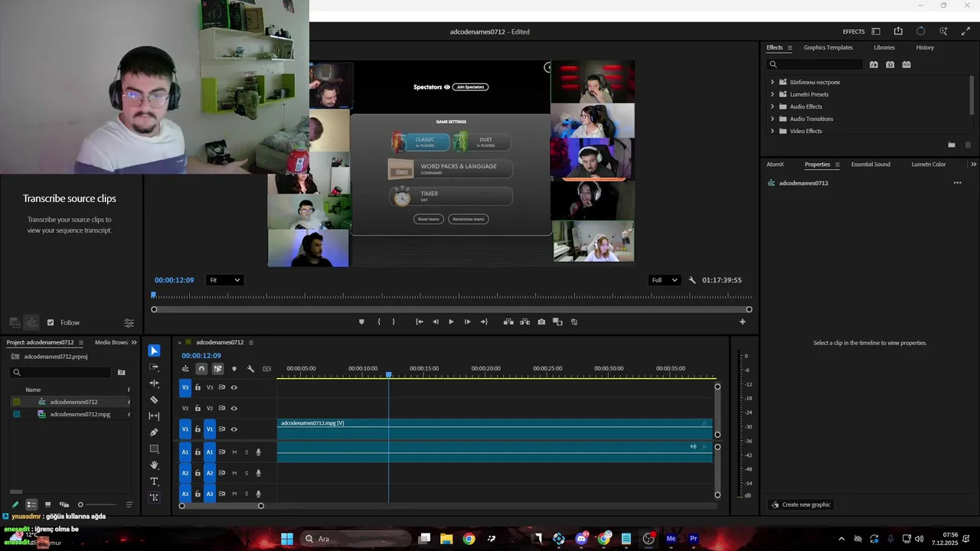Screen dimensions: 980x551
Task: Select the Selection tool arrow
Action: (154, 350)
